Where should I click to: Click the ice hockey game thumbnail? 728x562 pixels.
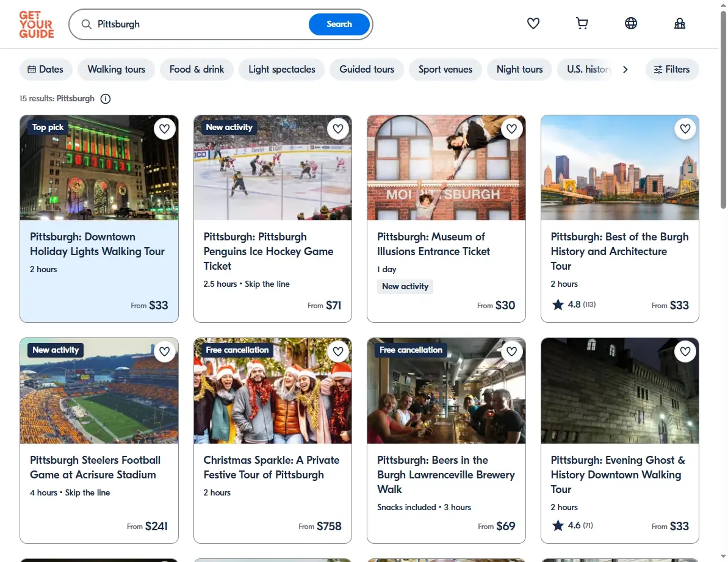coord(273,168)
